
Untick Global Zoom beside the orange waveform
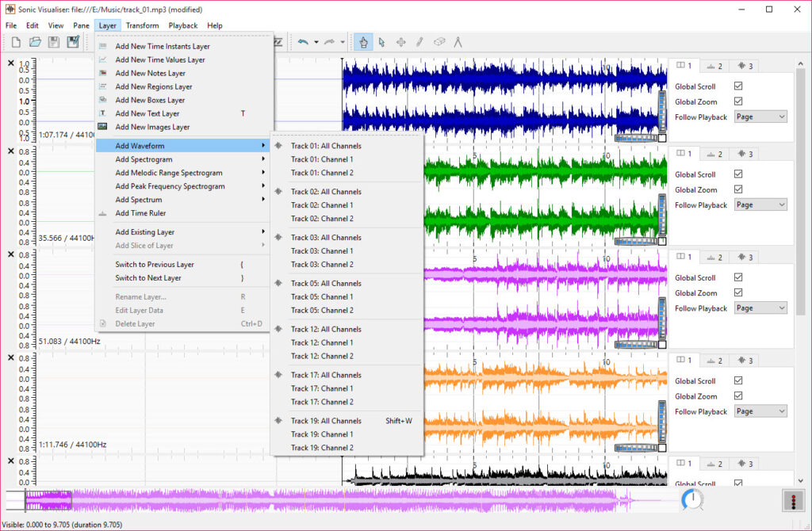tap(738, 396)
